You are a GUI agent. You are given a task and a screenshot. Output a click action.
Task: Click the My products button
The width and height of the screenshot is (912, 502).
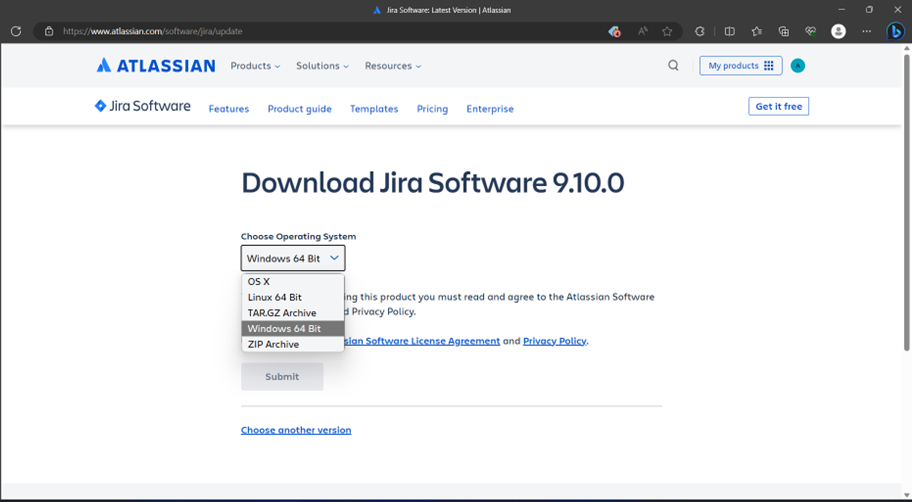point(740,66)
